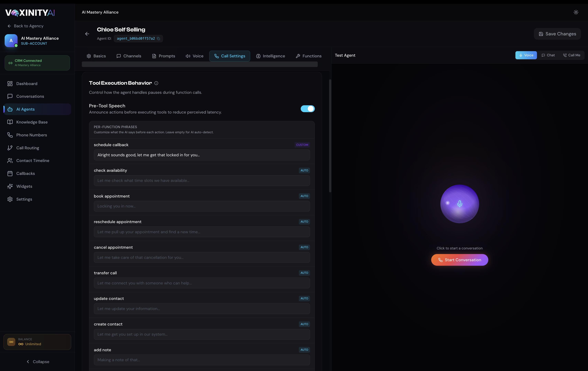The image size is (588, 371).
Task: Start Conversation with the test agent
Action: (460, 260)
